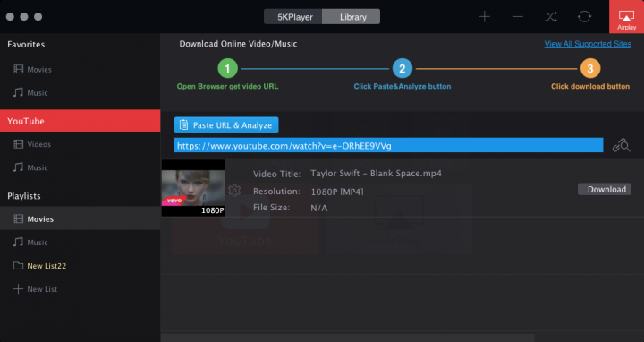Open video settings gear beside thumbnail

[234, 191]
